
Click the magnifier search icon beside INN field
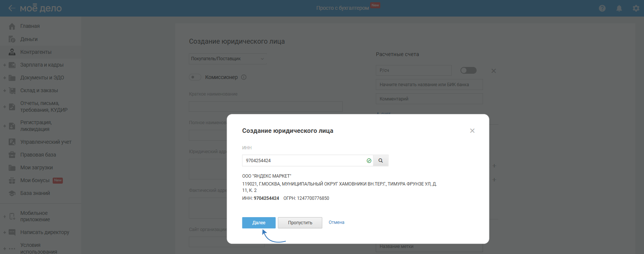tap(381, 161)
